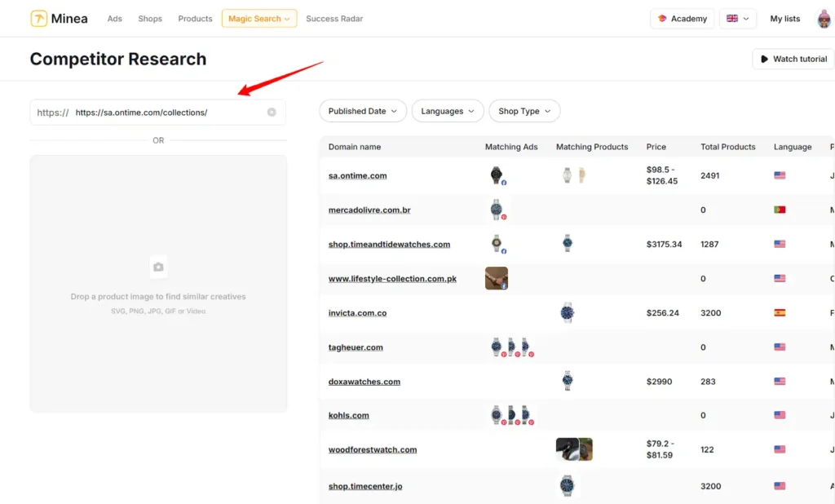Open the lifestyle-collection matching ad image
Image resolution: width=835 pixels, height=504 pixels.
point(496,278)
